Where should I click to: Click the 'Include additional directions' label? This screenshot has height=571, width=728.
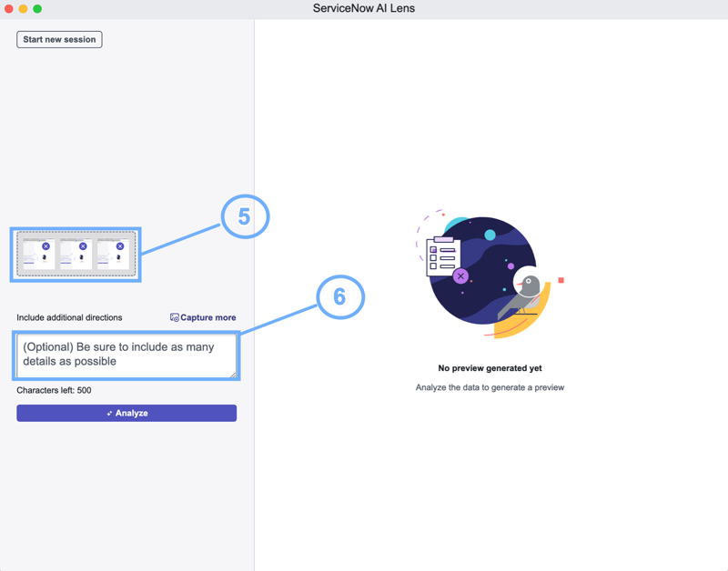click(69, 317)
